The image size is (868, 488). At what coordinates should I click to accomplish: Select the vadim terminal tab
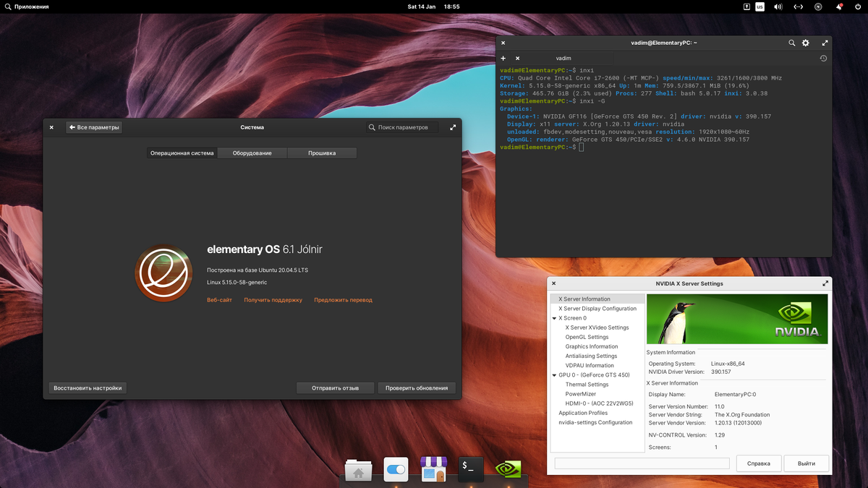pos(563,58)
